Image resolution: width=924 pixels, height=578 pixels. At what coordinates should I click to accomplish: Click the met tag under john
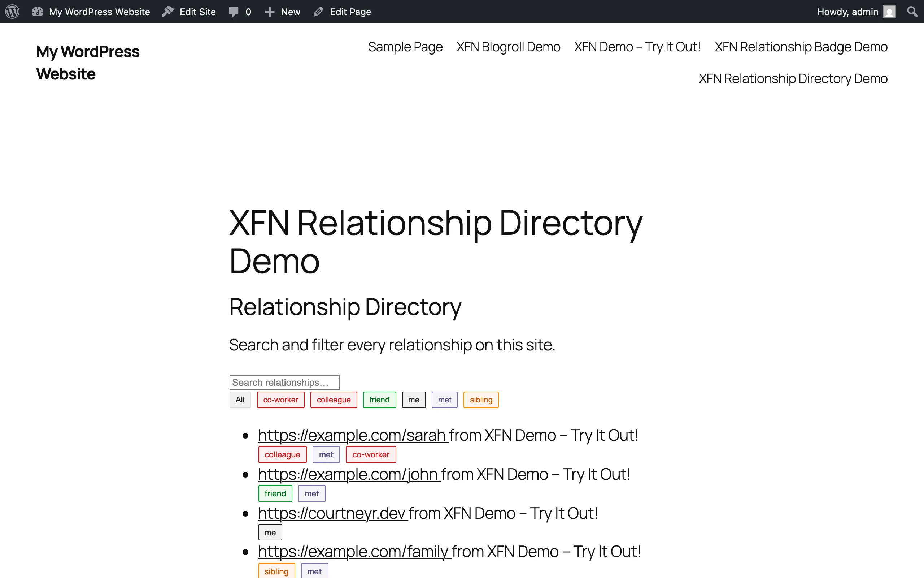pyautogui.click(x=311, y=493)
